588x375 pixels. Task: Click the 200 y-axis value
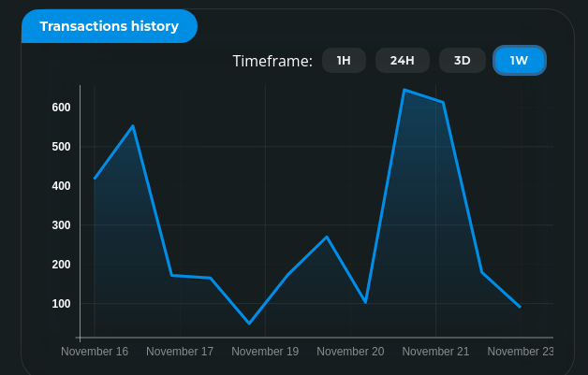[x=61, y=265]
